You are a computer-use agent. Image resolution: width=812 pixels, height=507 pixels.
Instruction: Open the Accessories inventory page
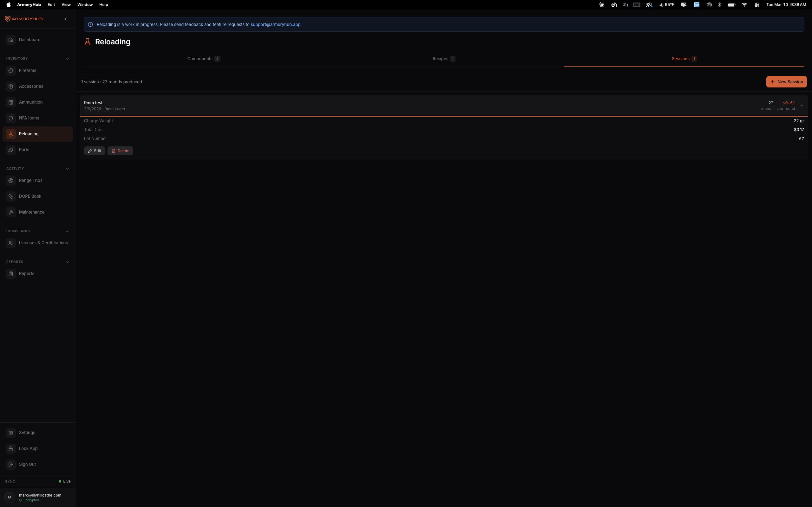[31, 86]
